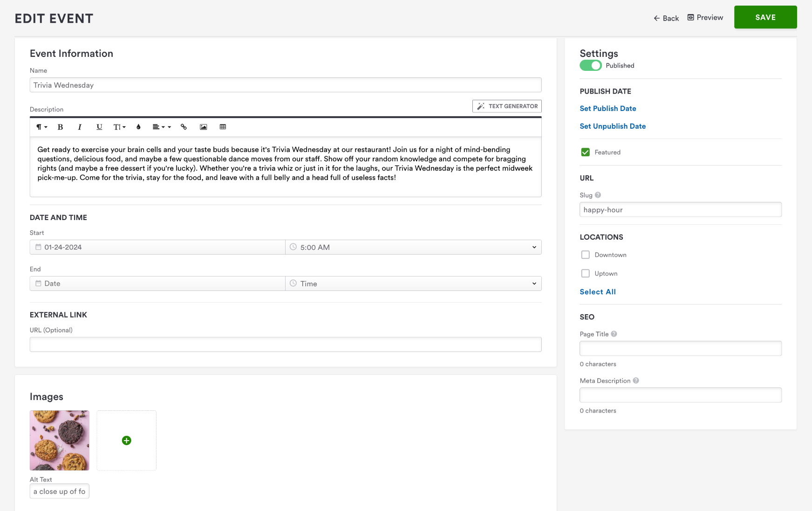
Task: Uncheck the Featured checkbox
Action: [x=586, y=152]
